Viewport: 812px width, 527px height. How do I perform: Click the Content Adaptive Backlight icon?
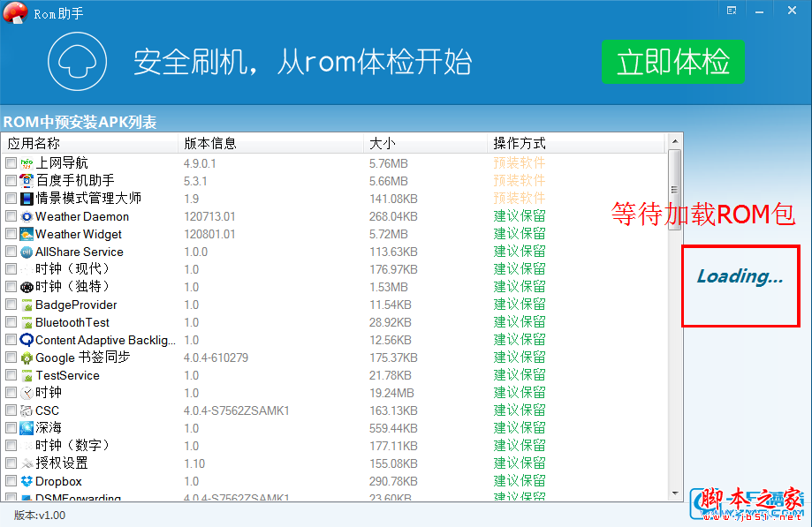coord(27,340)
